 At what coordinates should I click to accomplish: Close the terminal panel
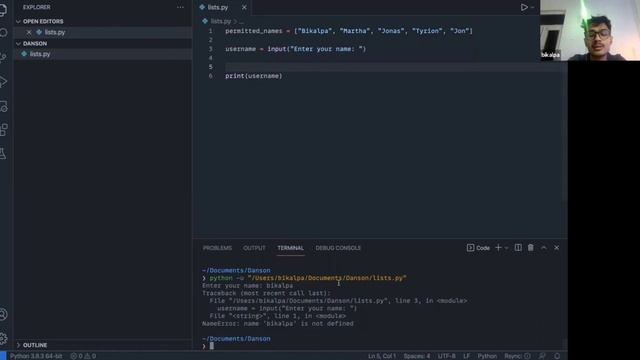point(556,248)
